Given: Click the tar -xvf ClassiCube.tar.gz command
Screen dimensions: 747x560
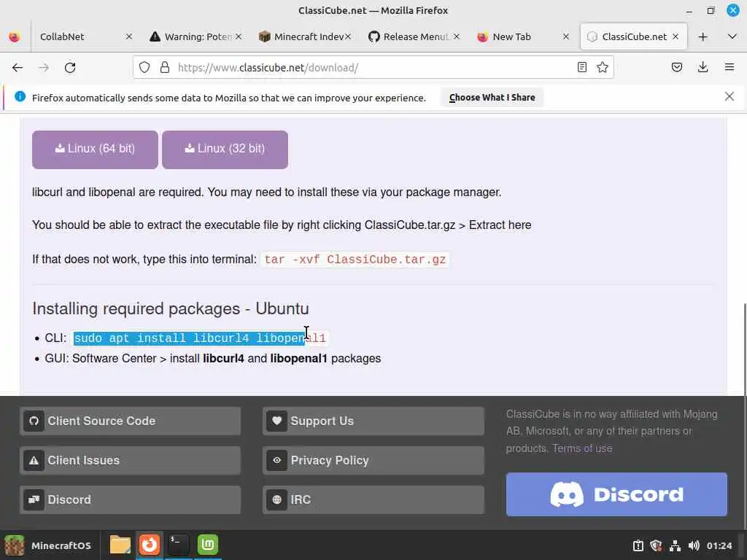Looking at the screenshot, I should click(x=355, y=260).
